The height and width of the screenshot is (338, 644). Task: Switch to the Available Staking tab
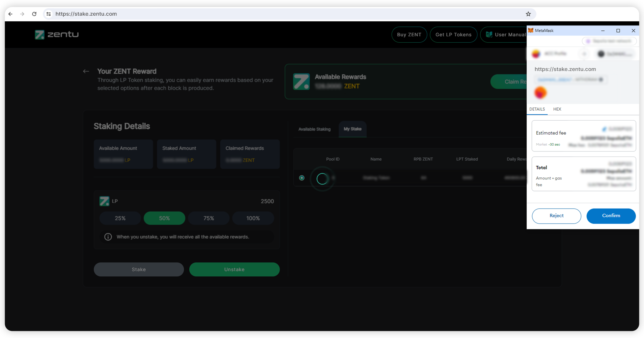click(x=314, y=129)
